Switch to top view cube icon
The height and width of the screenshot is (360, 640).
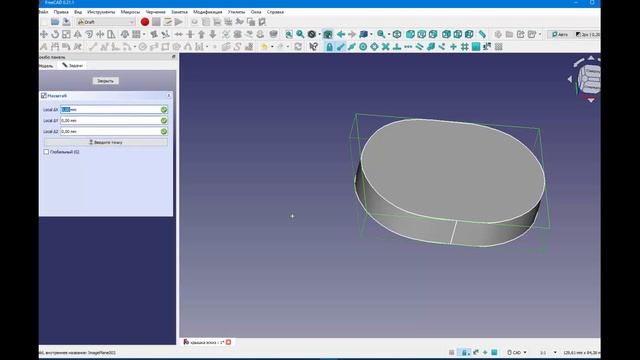[422, 35]
